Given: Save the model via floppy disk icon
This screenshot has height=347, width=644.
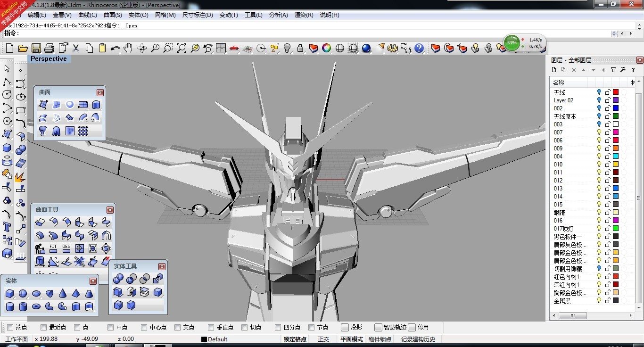Looking at the screenshot, I should tap(36, 48).
